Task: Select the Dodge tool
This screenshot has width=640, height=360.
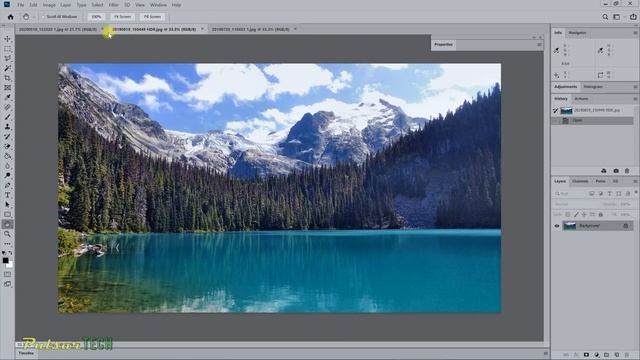Action: tap(7, 176)
